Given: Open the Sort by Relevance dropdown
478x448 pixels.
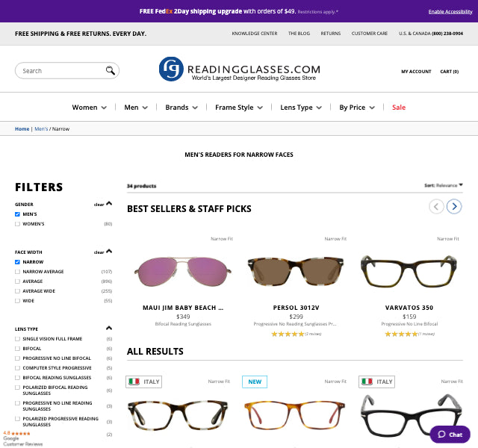Looking at the screenshot, I should point(444,185).
